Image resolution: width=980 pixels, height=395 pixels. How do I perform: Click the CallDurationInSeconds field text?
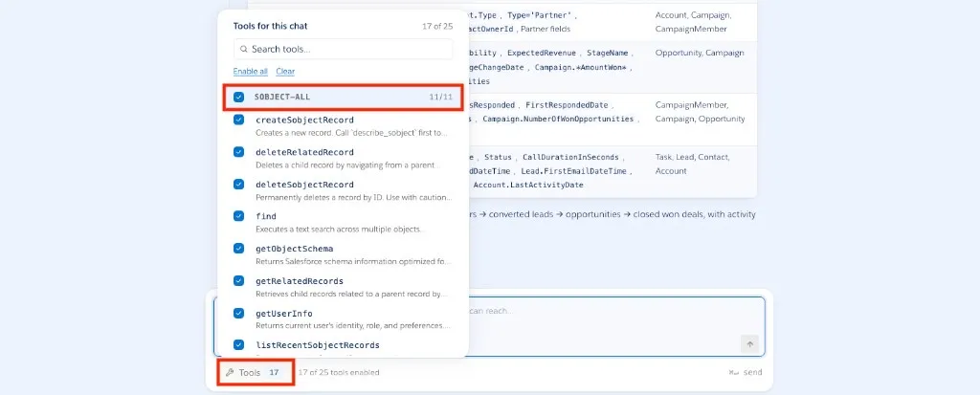click(570, 158)
